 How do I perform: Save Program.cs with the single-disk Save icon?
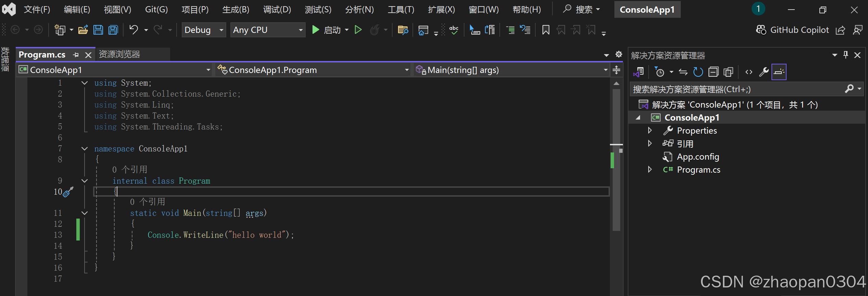(x=98, y=30)
